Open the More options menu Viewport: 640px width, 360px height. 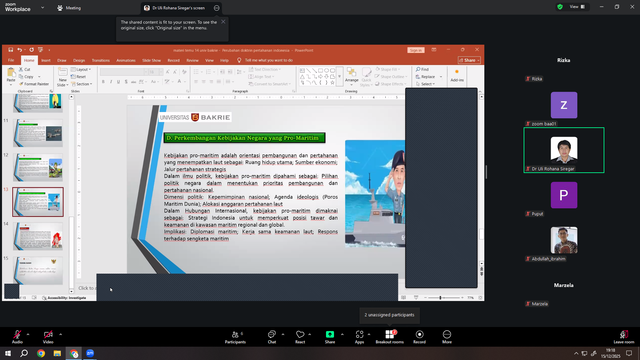tap(447, 336)
